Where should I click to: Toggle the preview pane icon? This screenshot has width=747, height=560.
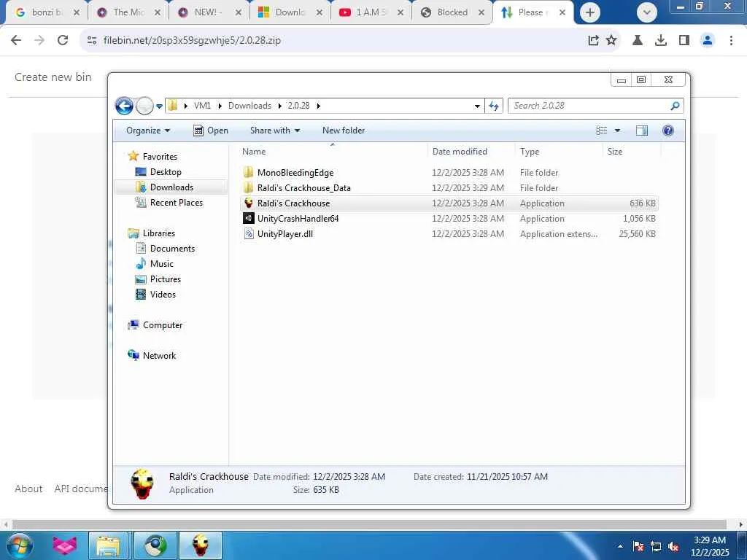coord(642,131)
